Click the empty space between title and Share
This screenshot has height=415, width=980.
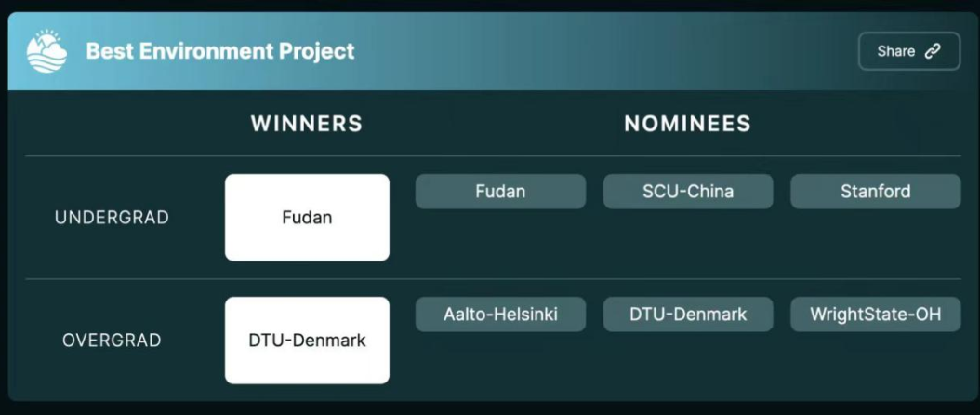point(604,51)
